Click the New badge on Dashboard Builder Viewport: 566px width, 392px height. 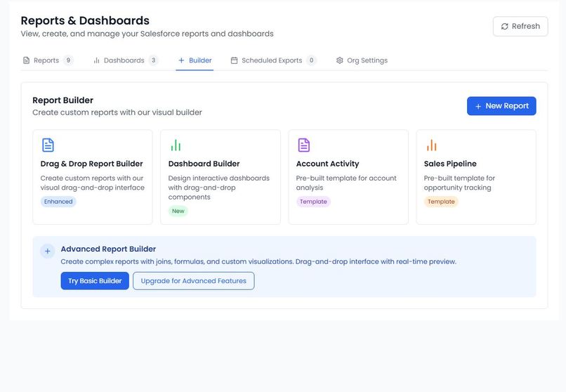pos(178,211)
